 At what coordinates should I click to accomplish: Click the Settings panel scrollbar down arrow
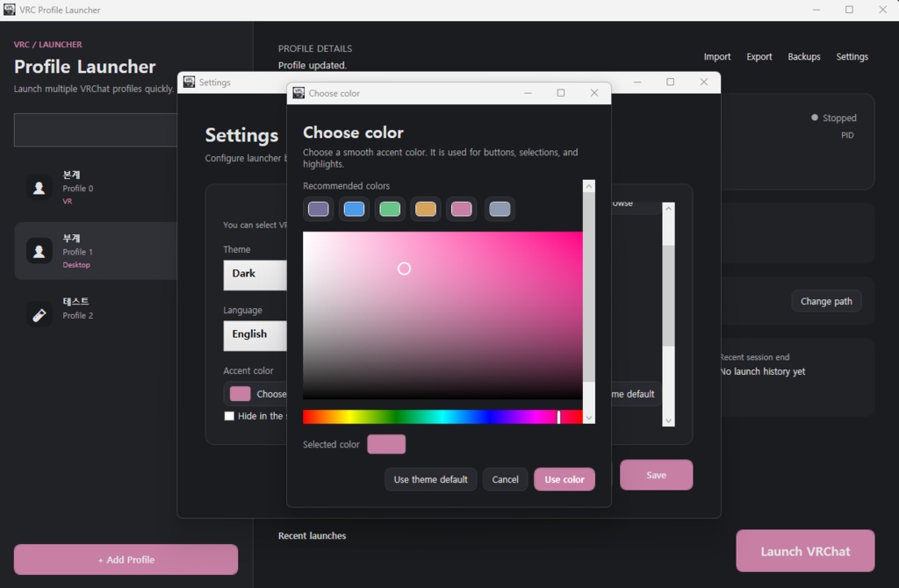coord(668,420)
